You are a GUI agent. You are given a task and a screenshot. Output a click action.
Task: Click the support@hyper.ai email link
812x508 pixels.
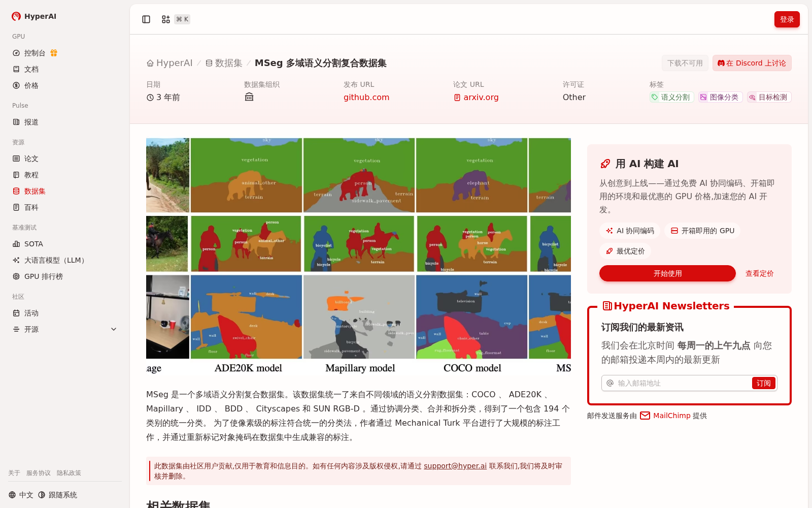point(455,466)
